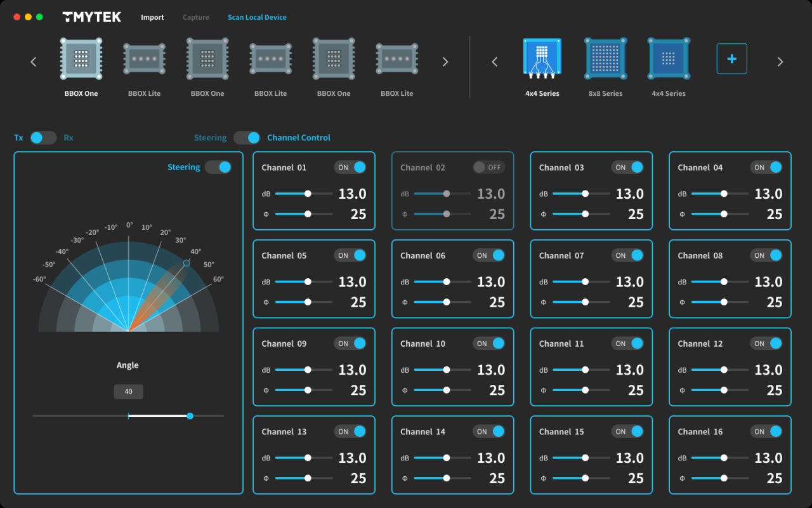The height and width of the screenshot is (508, 812).
Task: Click the Channel Control label
Action: coord(299,137)
